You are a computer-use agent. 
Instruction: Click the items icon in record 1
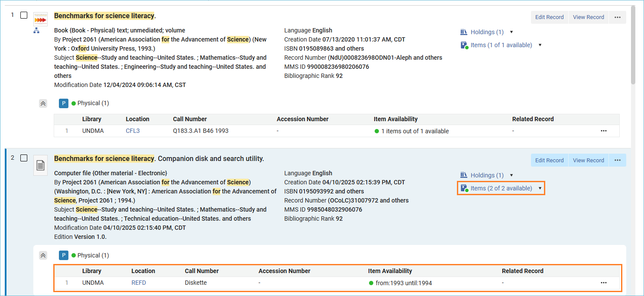click(464, 45)
